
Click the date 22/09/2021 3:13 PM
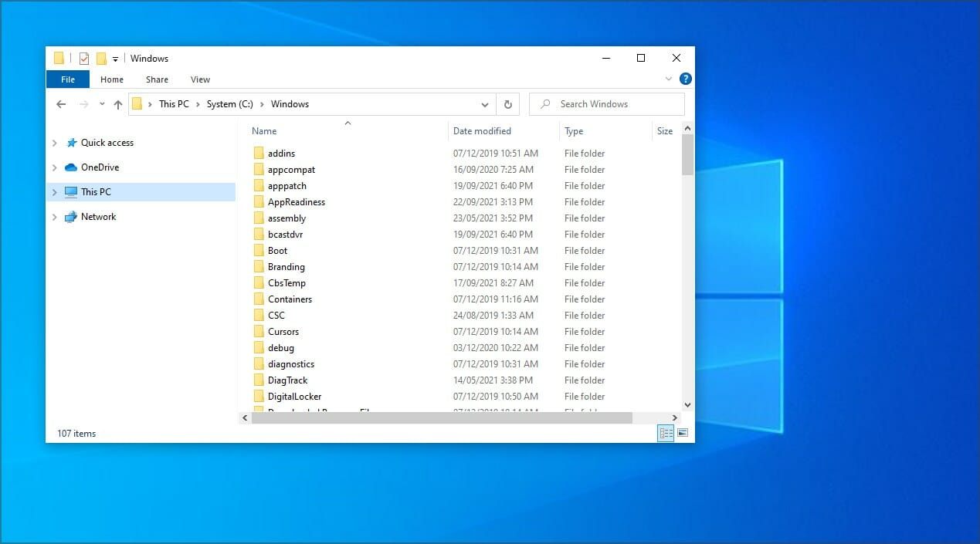(493, 202)
